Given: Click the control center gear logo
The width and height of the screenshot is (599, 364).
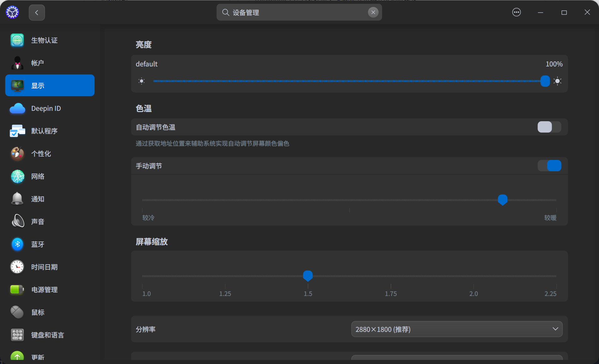Looking at the screenshot, I should (x=12, y=12).
